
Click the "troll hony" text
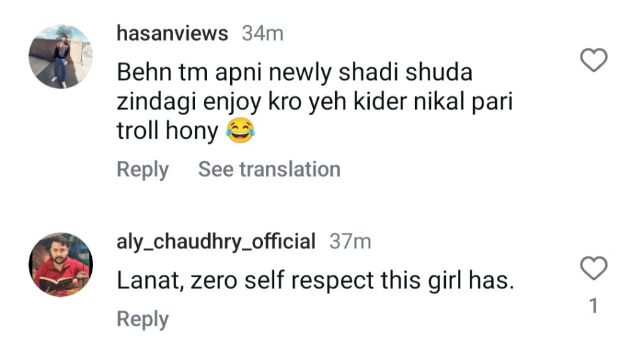[168, 132]
